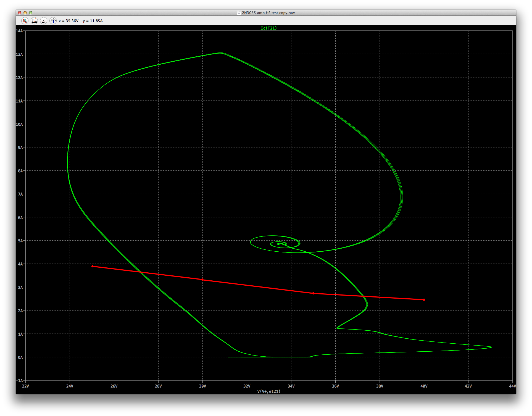Minimize the window with the yellow button
Image resolution: width=532 pixels, height=416 pixels.
[25, 13]
